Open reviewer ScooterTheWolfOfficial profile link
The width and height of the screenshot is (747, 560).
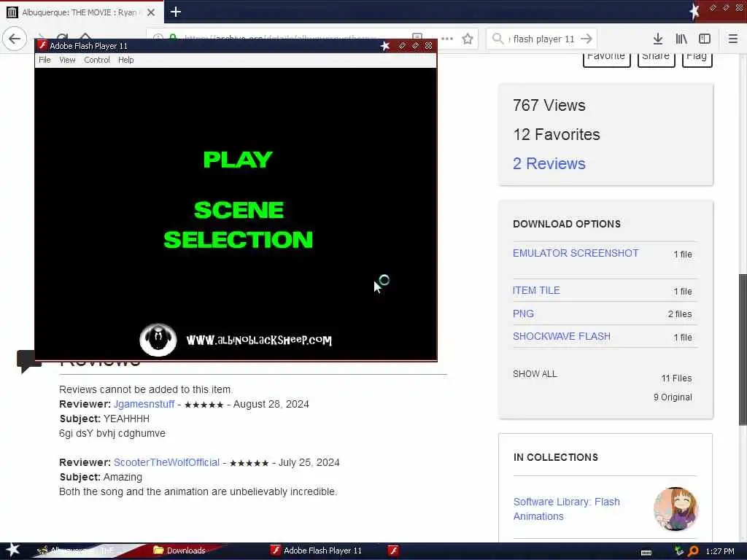166,462
